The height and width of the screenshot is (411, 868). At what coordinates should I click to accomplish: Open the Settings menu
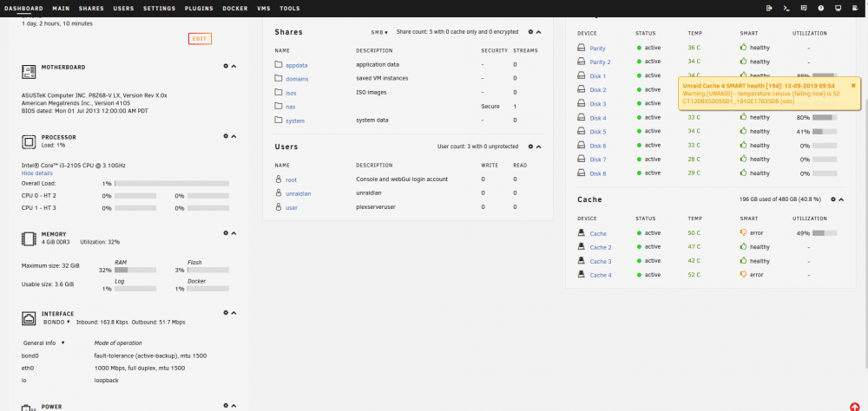(160, 9)
